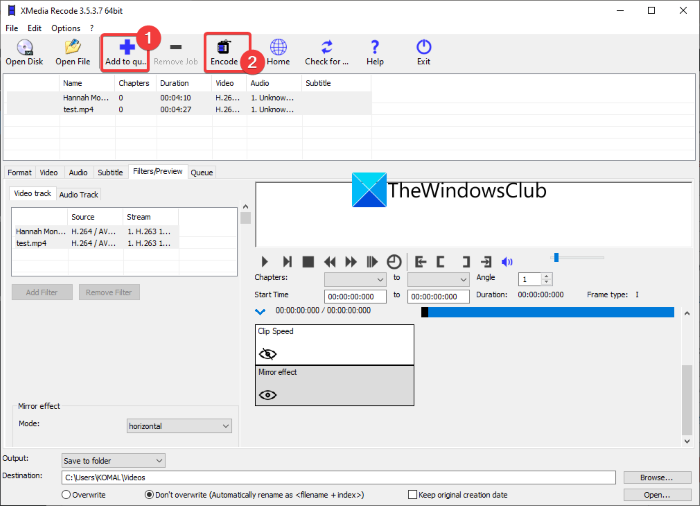Click the Angle value field
Screen dimensions: 700x506
(x=530, y=280)
